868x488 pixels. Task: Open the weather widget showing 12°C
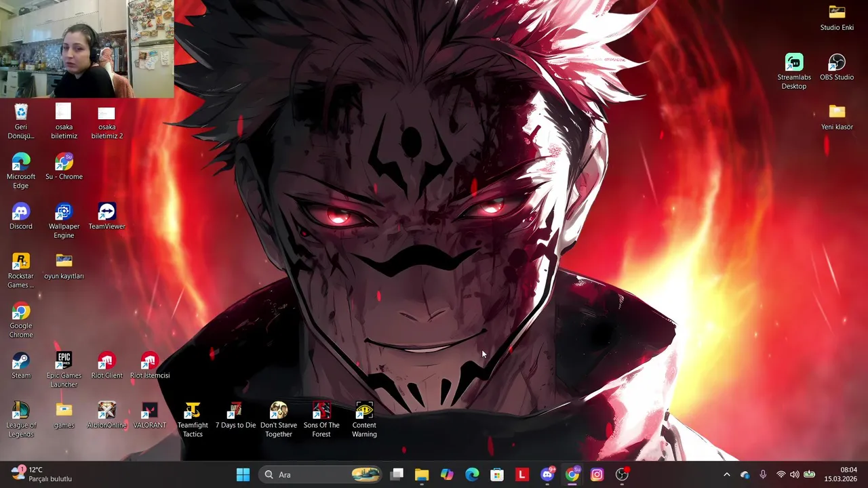tap(42, 474)
